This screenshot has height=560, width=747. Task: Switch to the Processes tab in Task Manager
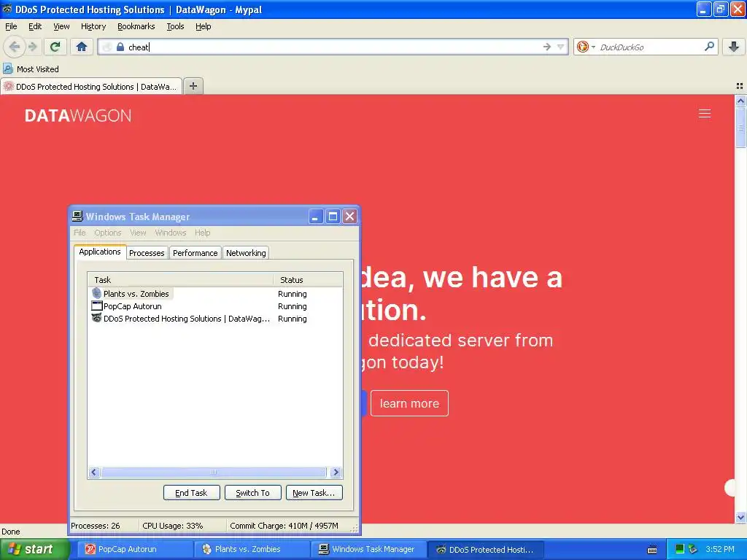point(147,253)
